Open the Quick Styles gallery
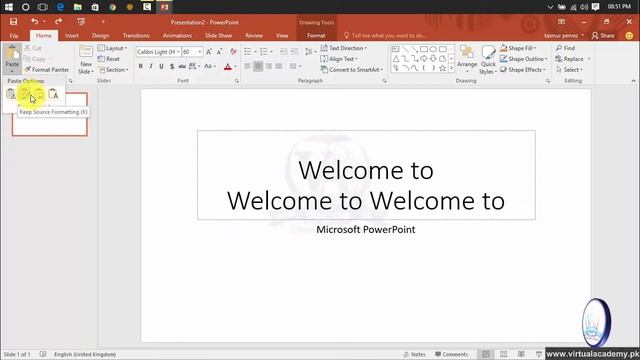 (488, 60)
